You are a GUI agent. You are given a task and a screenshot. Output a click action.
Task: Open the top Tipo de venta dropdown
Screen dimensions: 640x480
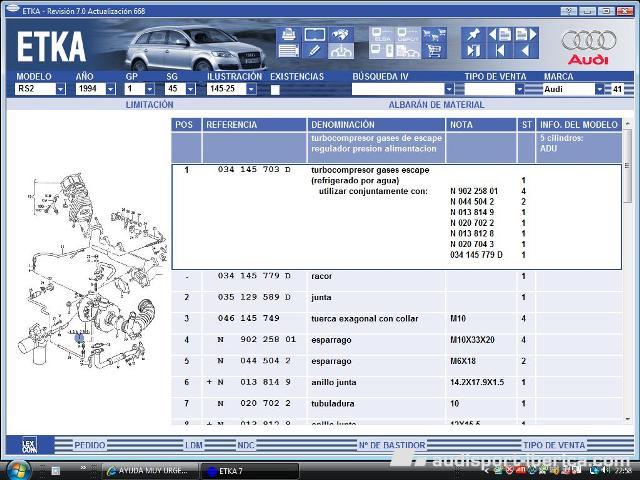tap(519, 89)
